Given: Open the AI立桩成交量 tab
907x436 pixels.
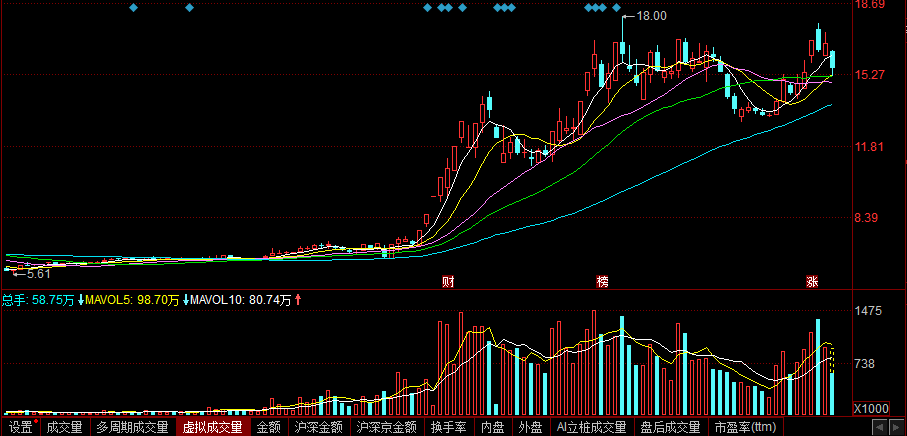Looking at the screenshot, I should click(591, 427).
